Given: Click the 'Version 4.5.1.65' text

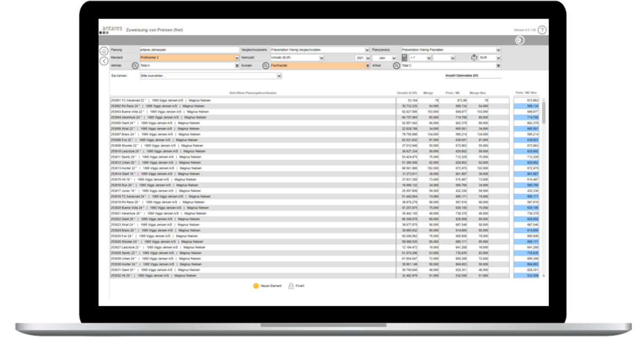Looking at the screenshot, I should coord(525,30).
